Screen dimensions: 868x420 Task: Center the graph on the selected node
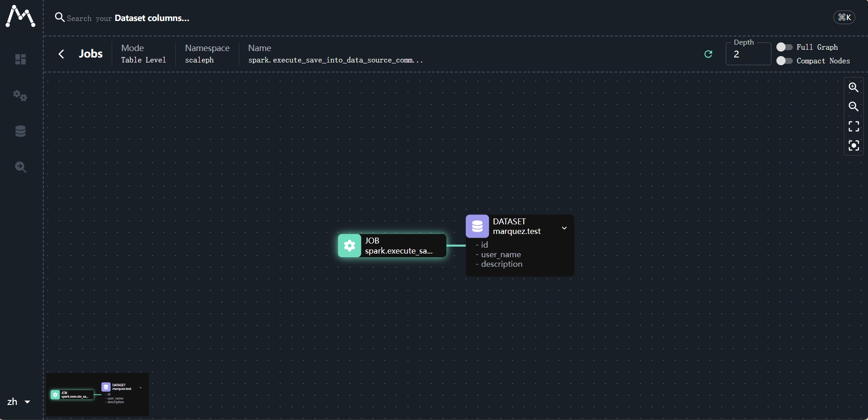[853, 145]
